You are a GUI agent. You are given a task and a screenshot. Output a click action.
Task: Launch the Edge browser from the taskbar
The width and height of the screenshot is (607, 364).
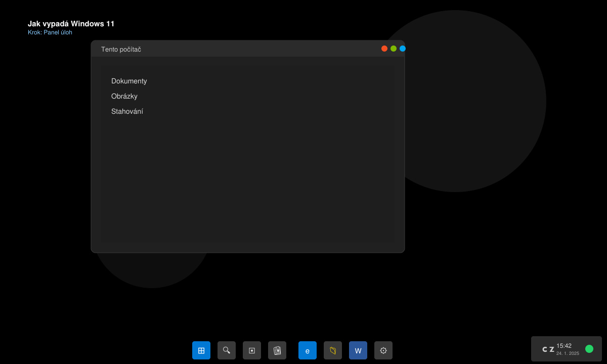tap(308, 350)
